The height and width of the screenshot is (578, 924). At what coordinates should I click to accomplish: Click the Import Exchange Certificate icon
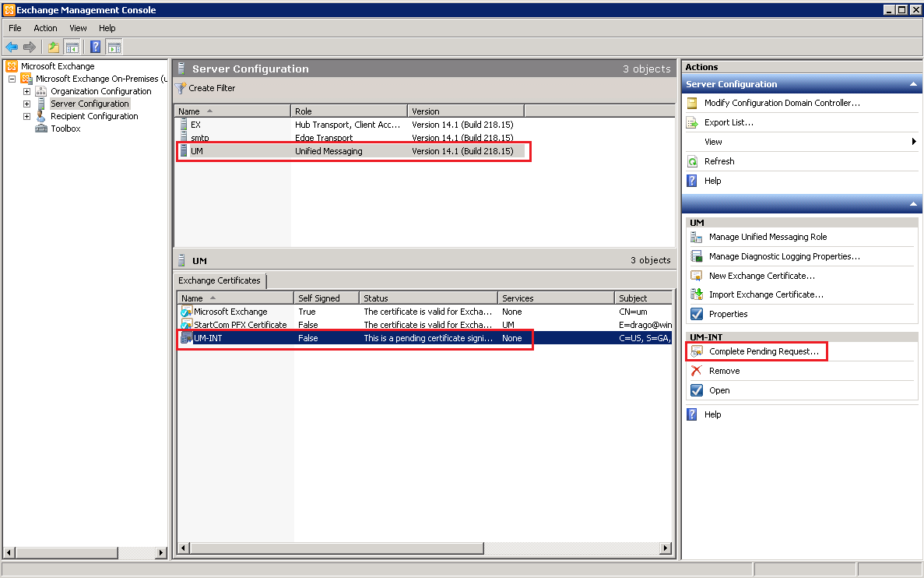697,294
